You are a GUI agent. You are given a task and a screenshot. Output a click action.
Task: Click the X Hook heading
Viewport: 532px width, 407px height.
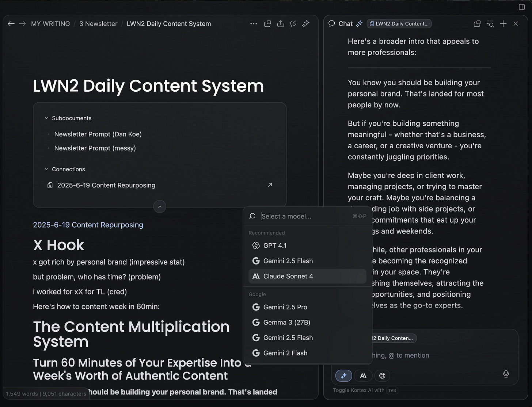58,245
